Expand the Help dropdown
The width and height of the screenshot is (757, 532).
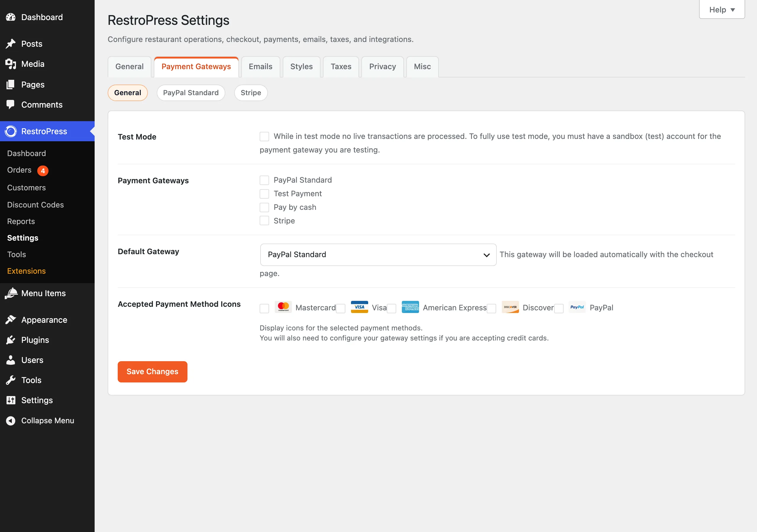722,10
